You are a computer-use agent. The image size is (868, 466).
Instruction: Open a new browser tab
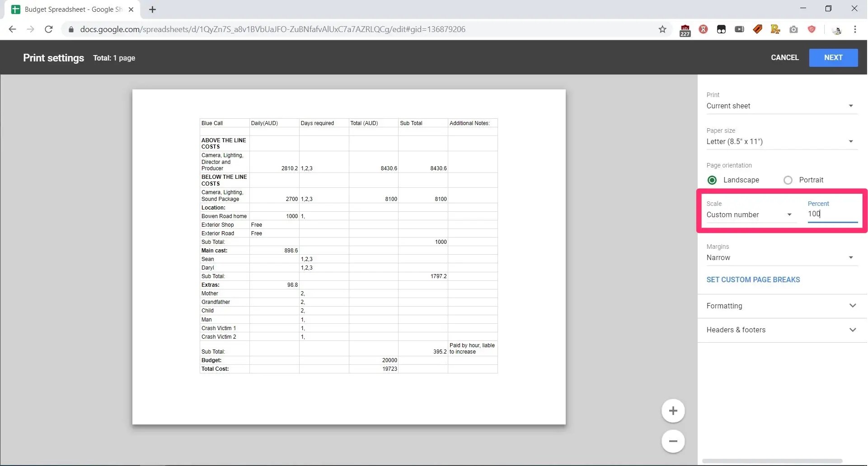tap(153, 9)
